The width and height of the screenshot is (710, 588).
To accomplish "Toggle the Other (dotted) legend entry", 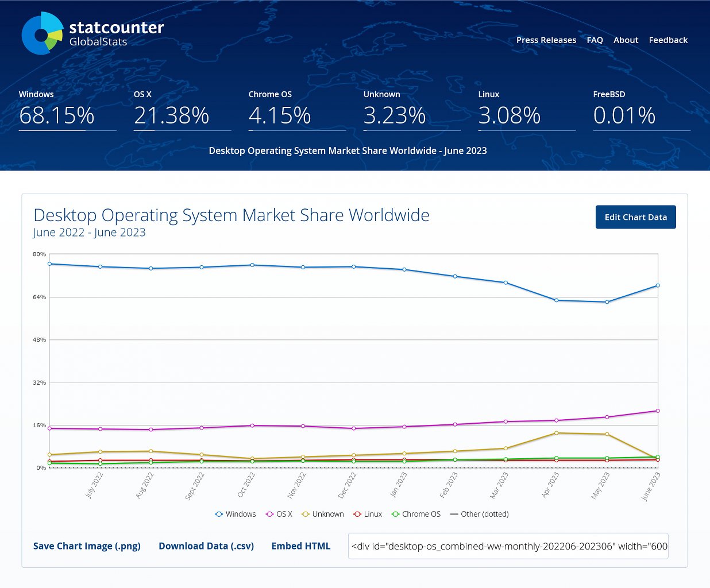I will click(x=479, y=514).
